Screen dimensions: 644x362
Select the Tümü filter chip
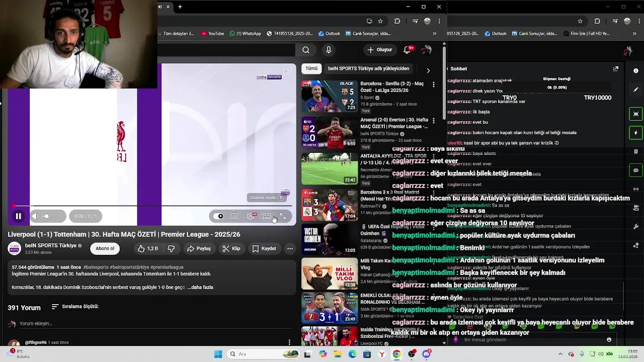pyautogui.click(x=312, y=68)
